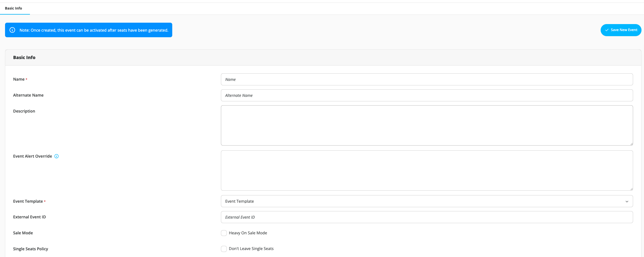Click the Event Template label
The height and width of the screenshot is (257, 644).
coord(28,201)
